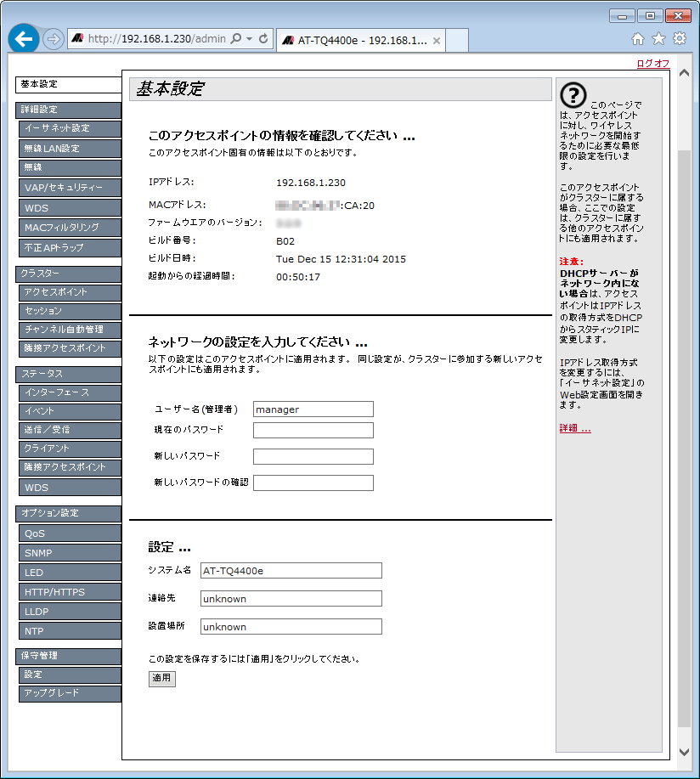This screenshot has width=700, height=779.
Task: Open a new blank tab
Action: coord(456,40)
